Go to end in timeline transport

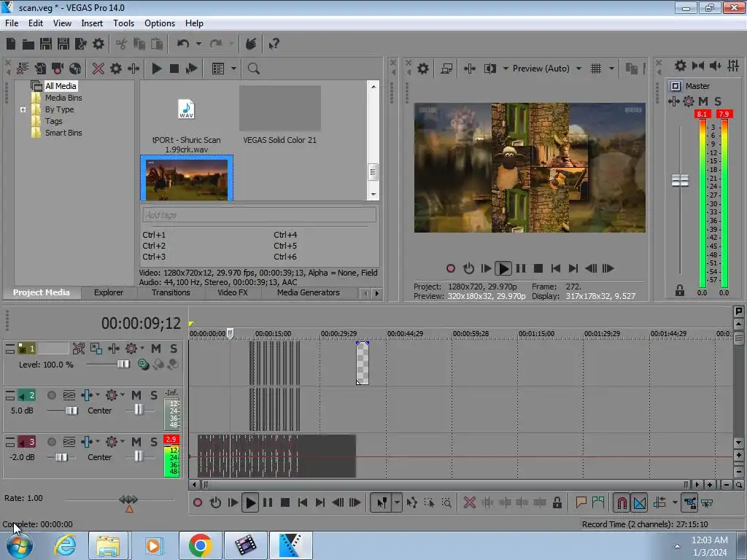[x=320, y=502]
